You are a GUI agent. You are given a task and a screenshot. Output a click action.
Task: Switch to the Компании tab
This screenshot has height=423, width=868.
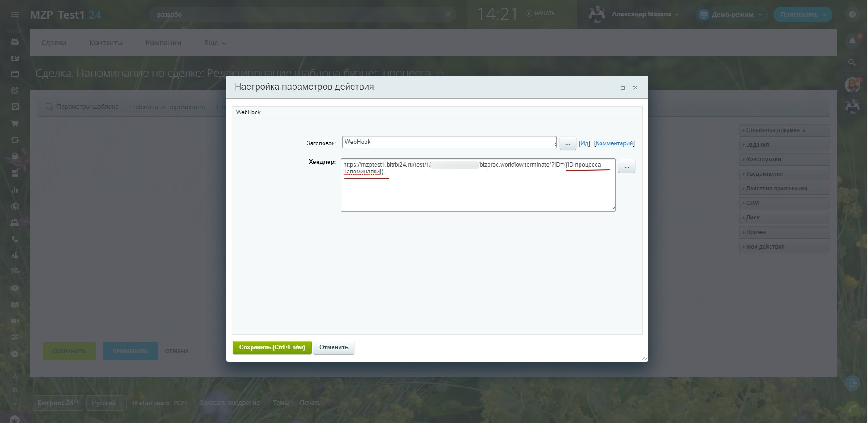163,43
